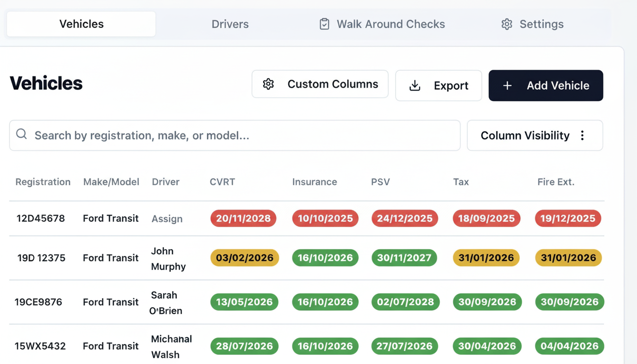This screenshot has height=364, width=637.
Task: Click the gear icon beside Settings tab
Action: pyautogui.click(x=507, y=24)
